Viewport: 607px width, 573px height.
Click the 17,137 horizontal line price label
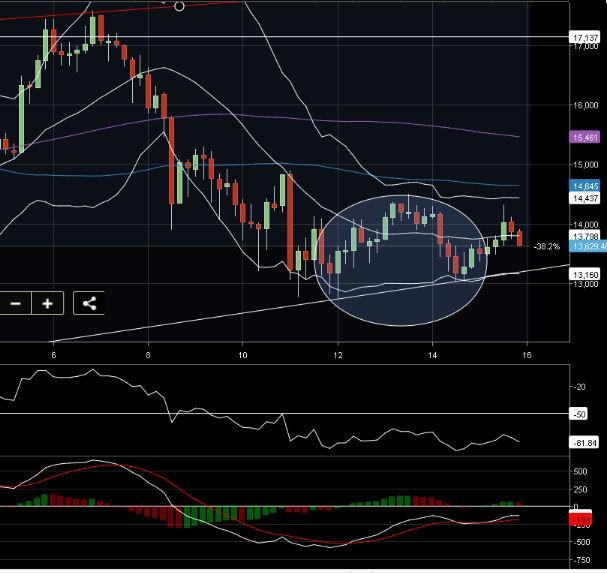click(x=585, y=38)
